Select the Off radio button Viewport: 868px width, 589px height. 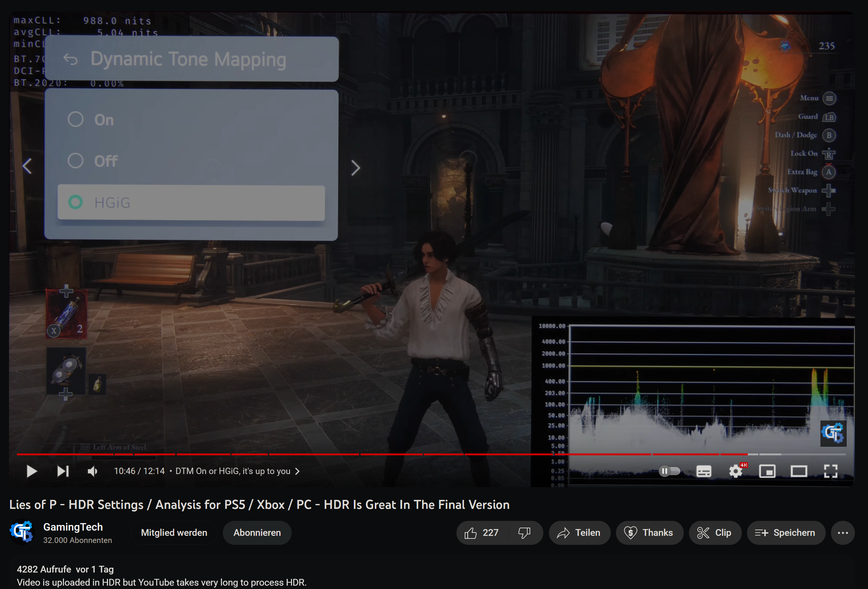pos(76,160)
